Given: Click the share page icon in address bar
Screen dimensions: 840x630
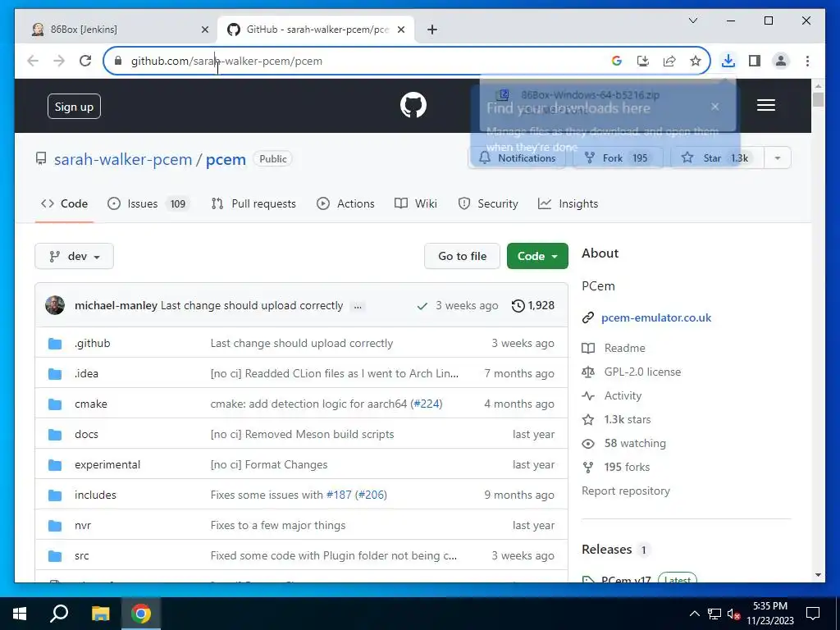Looking at the screenshot, I should 669,61.
